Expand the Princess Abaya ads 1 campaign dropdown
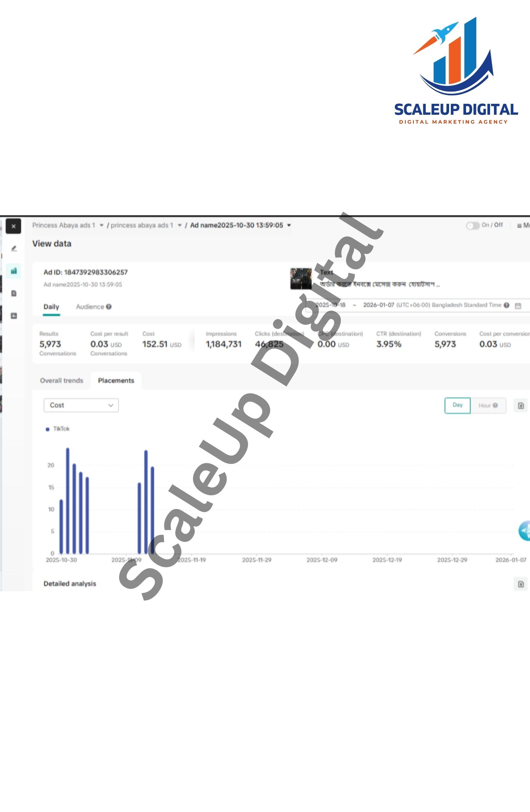This screenshot has width=530, height=812. [x=101, y=225]
